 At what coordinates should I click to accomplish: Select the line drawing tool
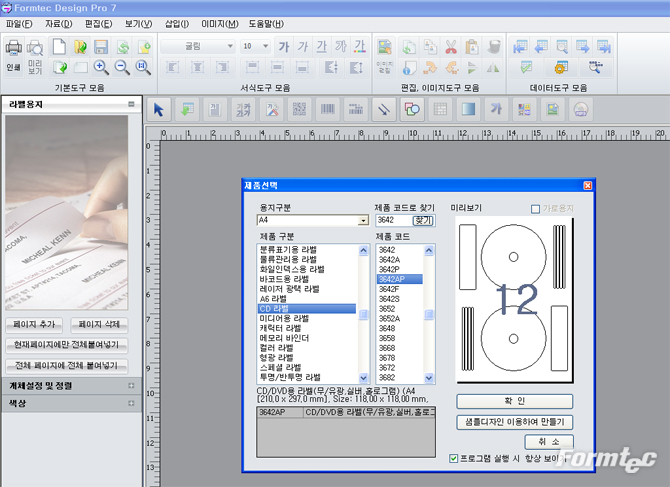click(384, 110)
